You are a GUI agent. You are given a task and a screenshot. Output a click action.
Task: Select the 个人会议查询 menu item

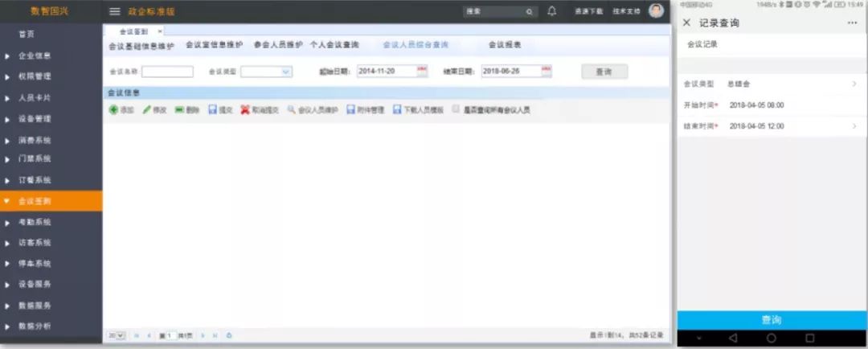(334, 45)
